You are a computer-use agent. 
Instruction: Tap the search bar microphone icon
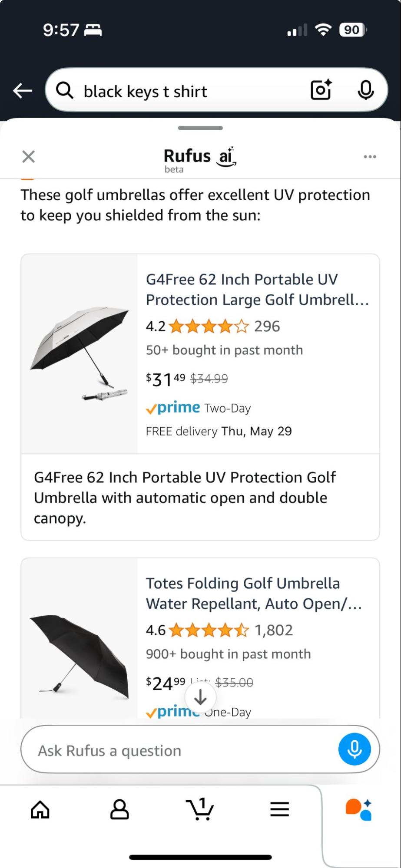click(365, 90)
